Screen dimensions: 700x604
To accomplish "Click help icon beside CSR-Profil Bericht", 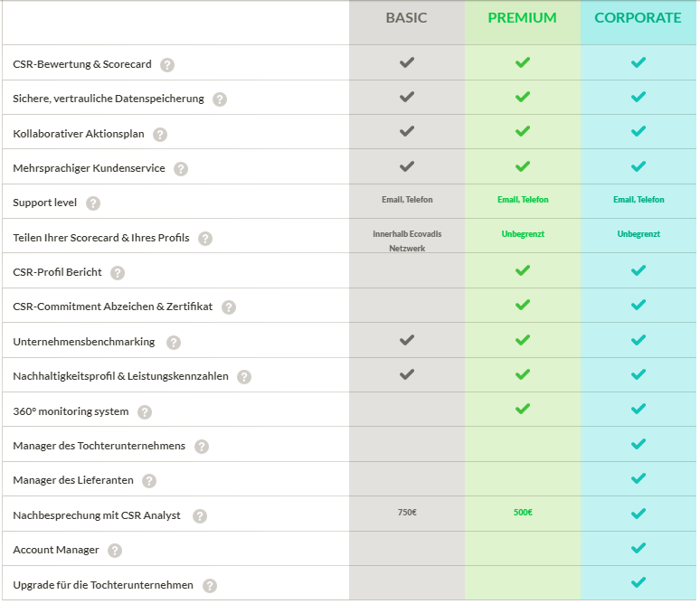I will (x=118, y=273).
